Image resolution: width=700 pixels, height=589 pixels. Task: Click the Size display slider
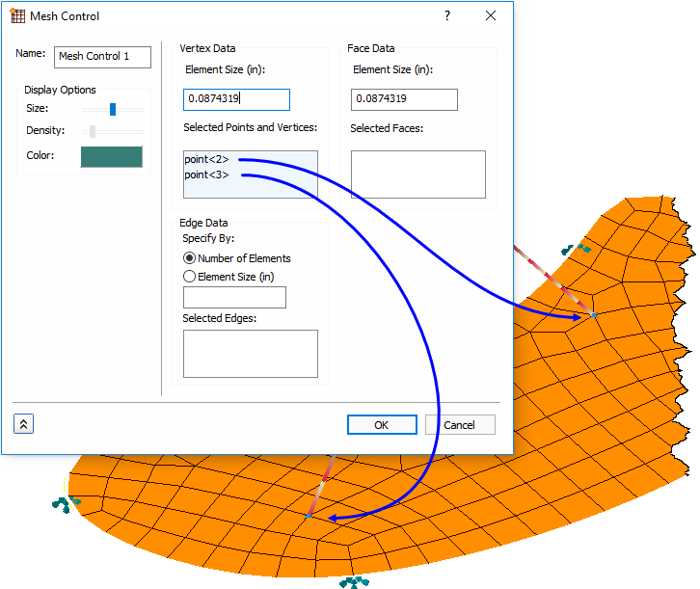tap(113, 109)
